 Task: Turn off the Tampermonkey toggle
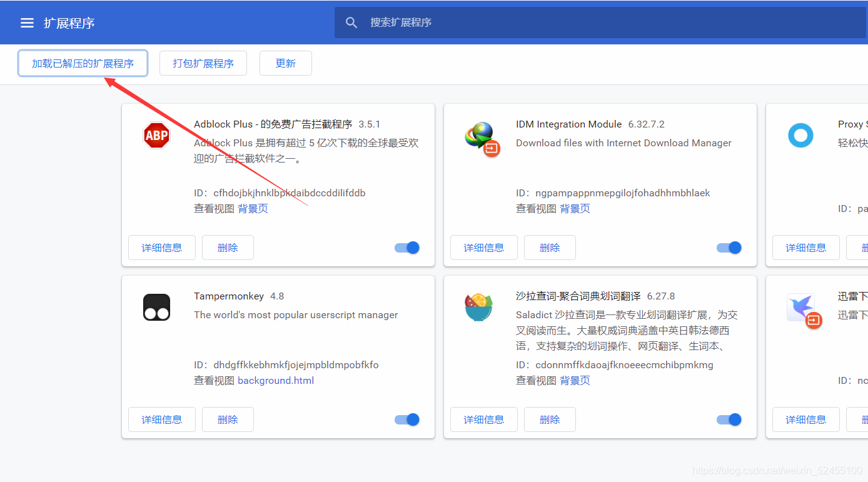[407, 419]
